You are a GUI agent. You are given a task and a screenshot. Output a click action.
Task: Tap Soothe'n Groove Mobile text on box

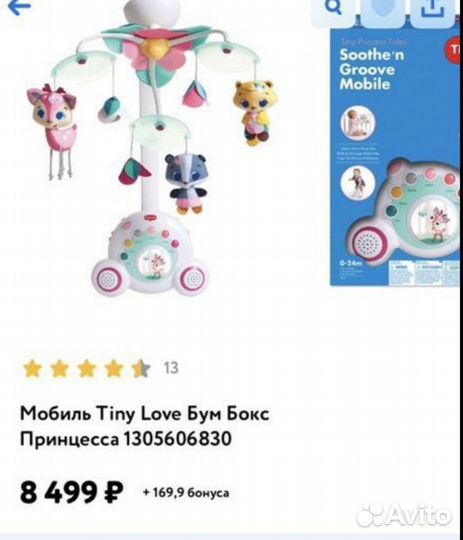click(x=372, y=70)
